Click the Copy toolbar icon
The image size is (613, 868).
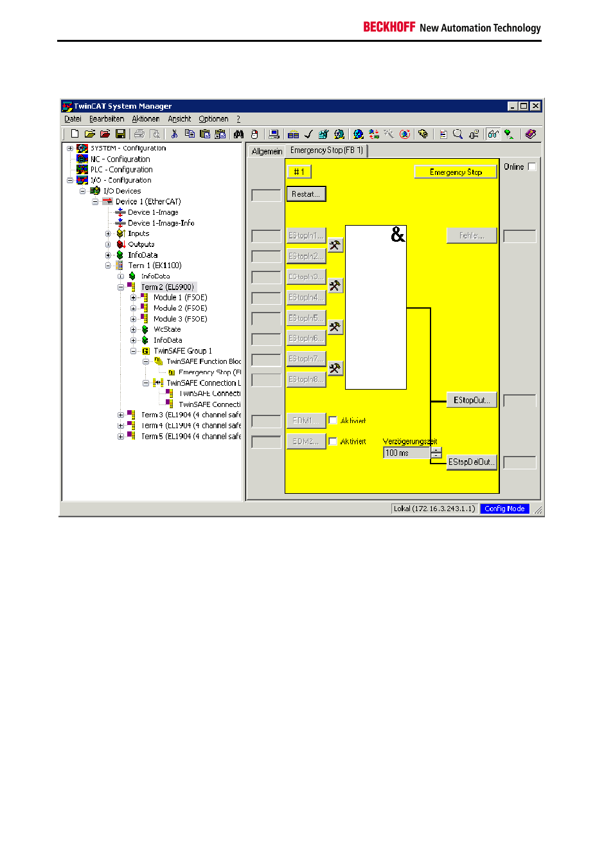coord(190,134)
